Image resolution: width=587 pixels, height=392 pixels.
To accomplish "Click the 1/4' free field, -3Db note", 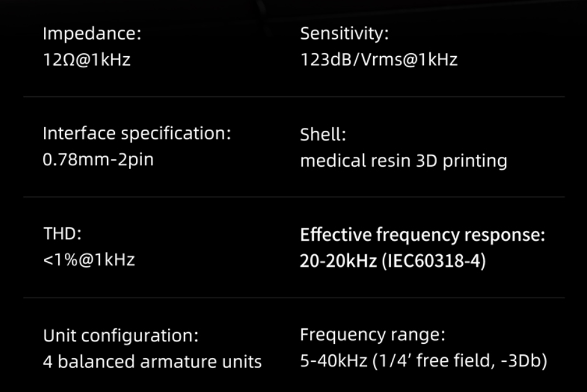I will [x=460, y=361].
